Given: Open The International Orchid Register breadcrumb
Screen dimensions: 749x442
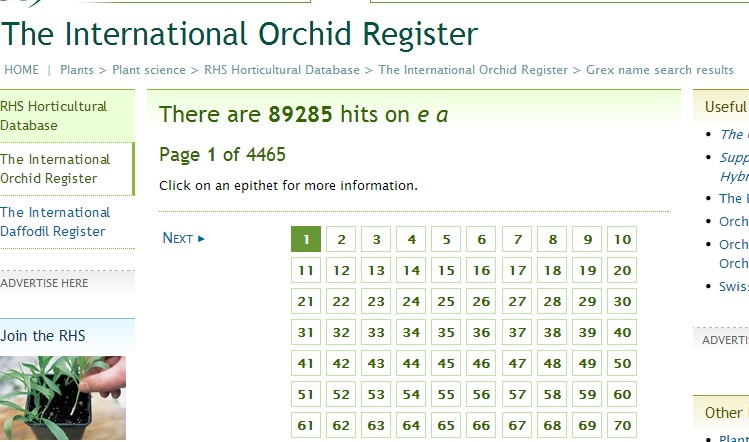Looking at the screenshot, I should point(473,70).
